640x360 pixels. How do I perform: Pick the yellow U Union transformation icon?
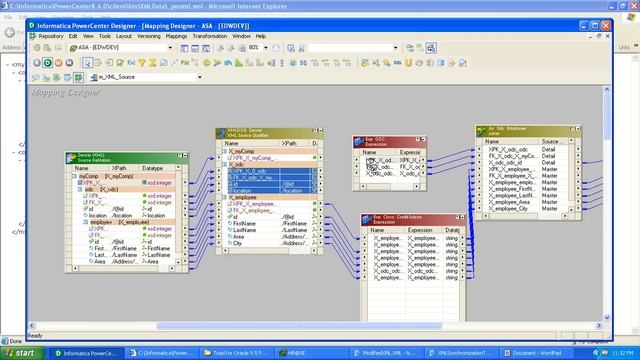tap(408, 63)
